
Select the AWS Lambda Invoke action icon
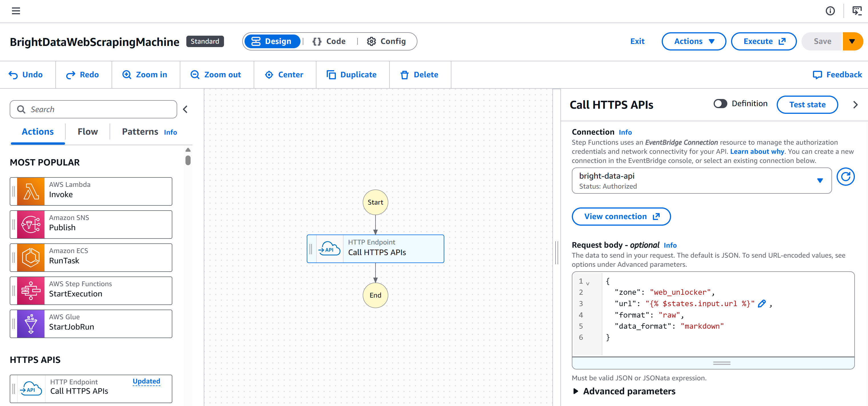[30, 191]
